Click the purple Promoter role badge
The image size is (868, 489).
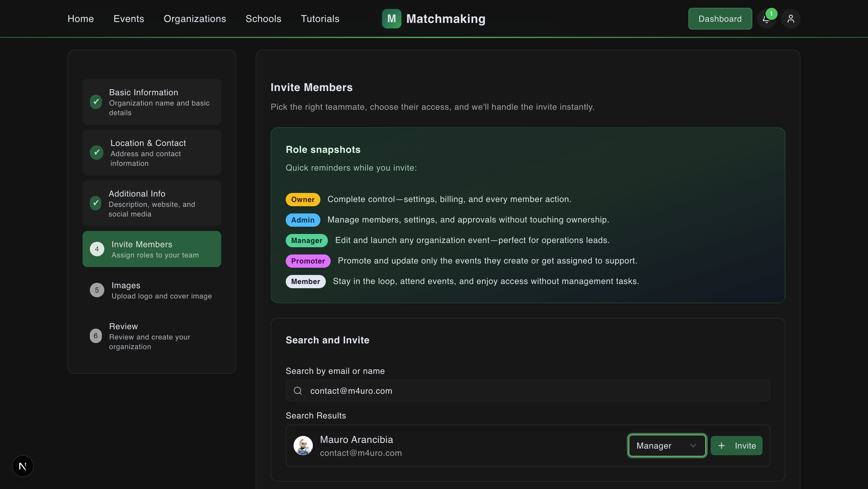click(x=308, y=261)
